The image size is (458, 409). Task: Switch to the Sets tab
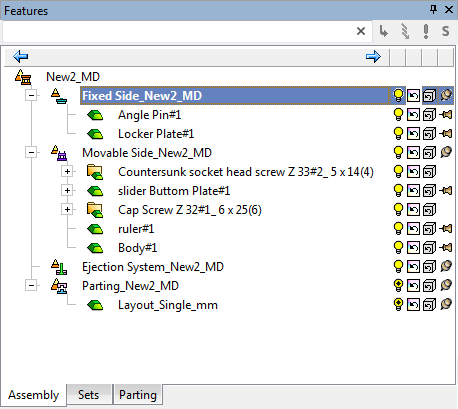(x=89, y=395)
